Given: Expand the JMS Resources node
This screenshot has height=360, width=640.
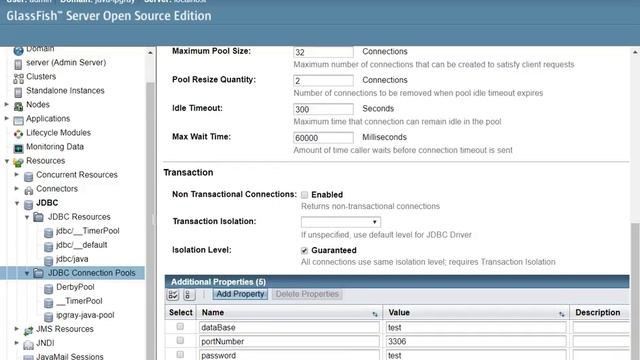Looking at the screenshot, I should 17,329.
